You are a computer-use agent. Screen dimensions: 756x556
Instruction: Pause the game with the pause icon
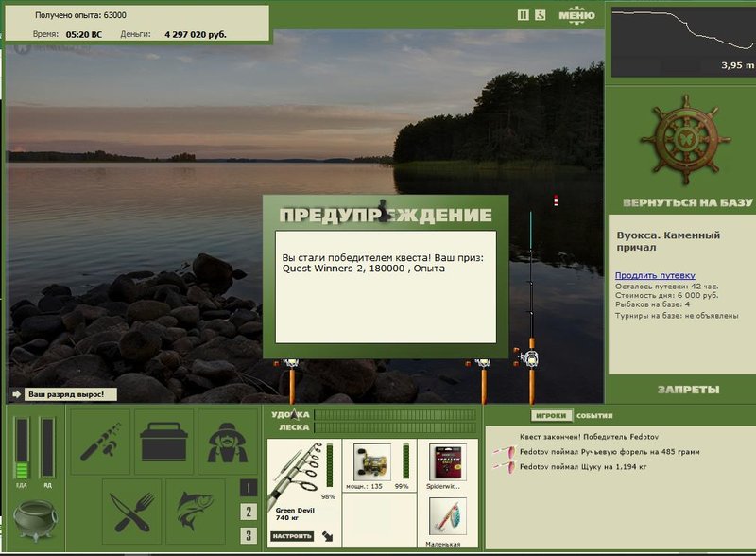coord(524,15)
